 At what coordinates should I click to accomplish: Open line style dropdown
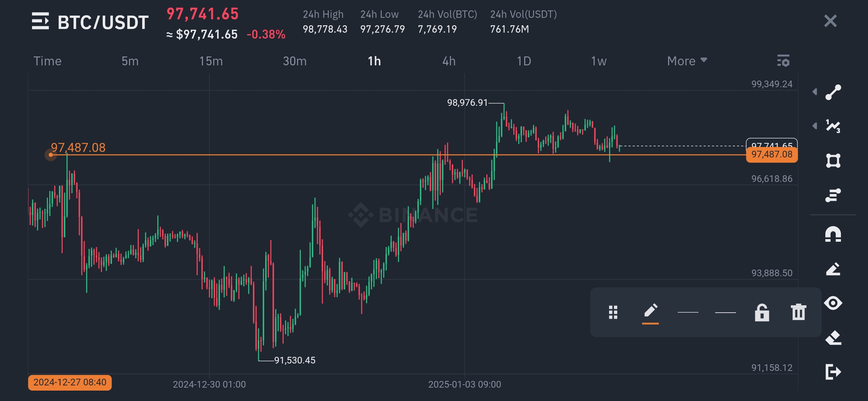click(x=725, y=312)
